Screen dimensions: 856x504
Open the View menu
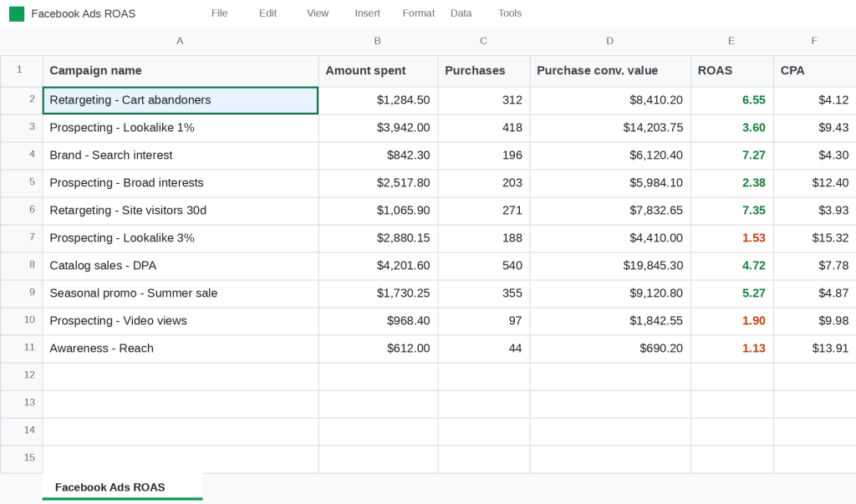[318, 13]
